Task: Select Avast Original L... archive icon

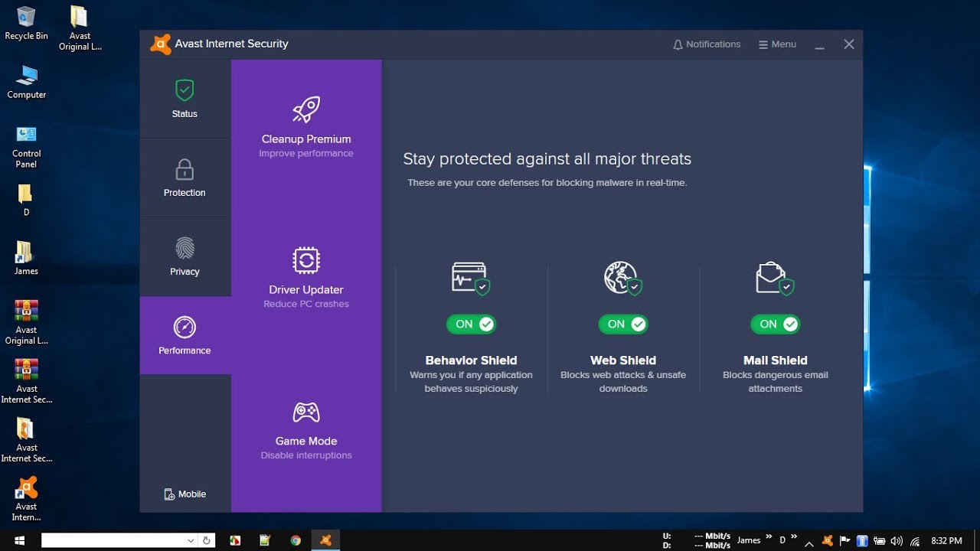Action: (x=27, y=322)
